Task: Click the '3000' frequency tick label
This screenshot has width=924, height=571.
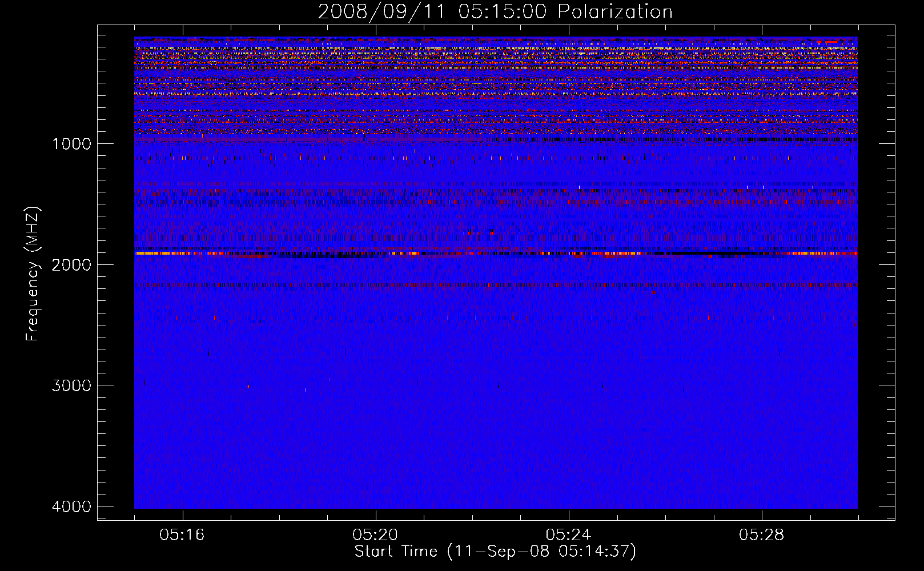Action: pyautogui.click(x=71, y=385)
